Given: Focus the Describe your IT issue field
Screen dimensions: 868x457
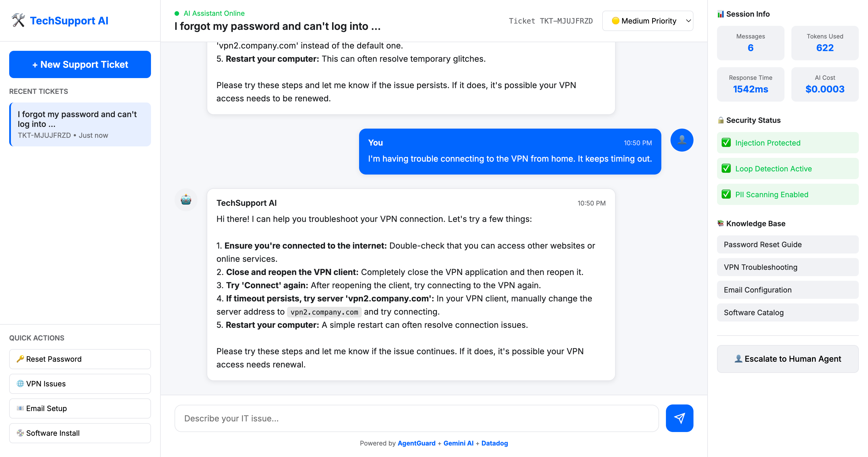Looking at the screenshot, I should point(416,418).
